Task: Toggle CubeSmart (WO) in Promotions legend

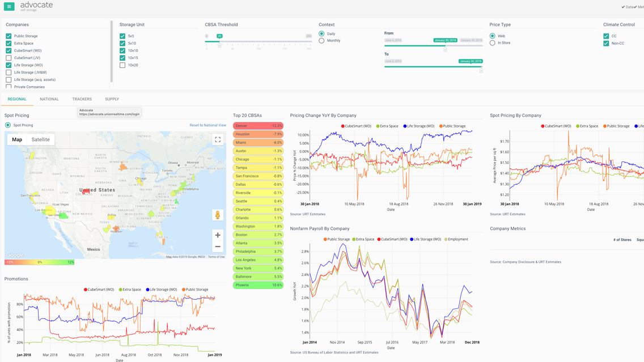Action: [x=99, y=289]
